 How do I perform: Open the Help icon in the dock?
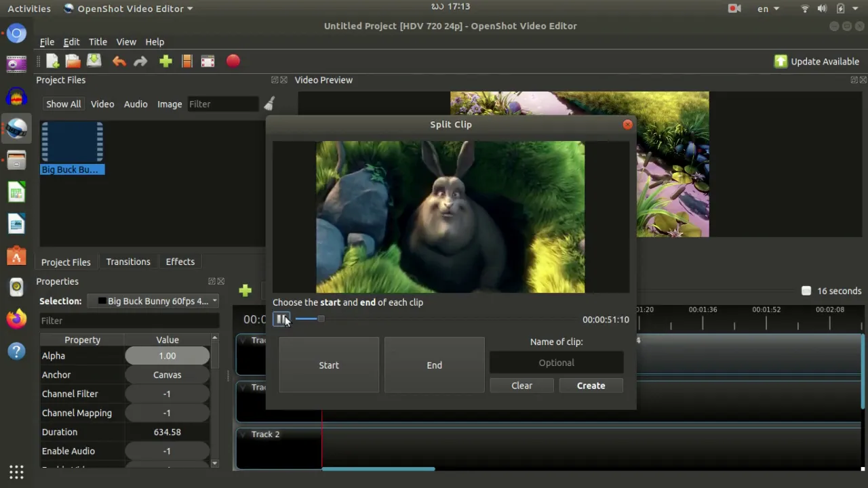[16, 351]
